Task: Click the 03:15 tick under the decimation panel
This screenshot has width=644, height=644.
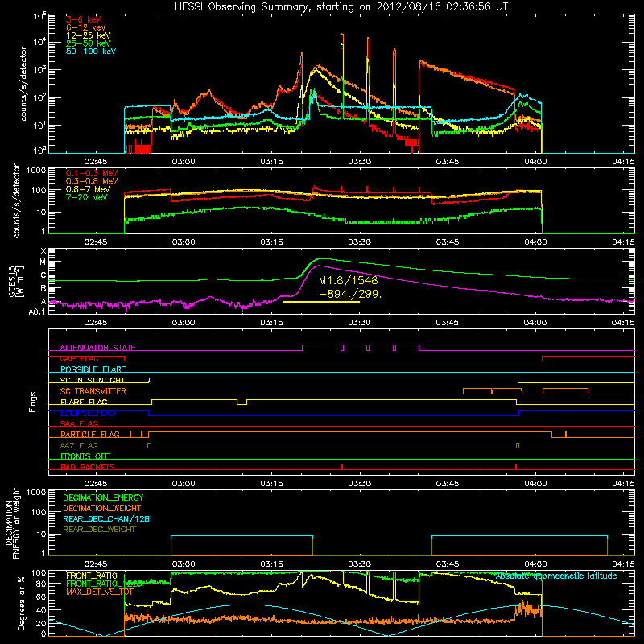Action: click(x=271, y=564)
